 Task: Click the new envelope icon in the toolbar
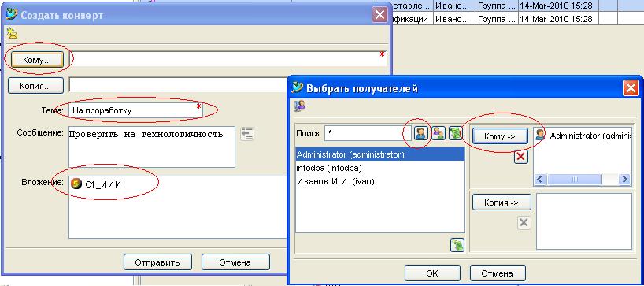click(12, 33)
